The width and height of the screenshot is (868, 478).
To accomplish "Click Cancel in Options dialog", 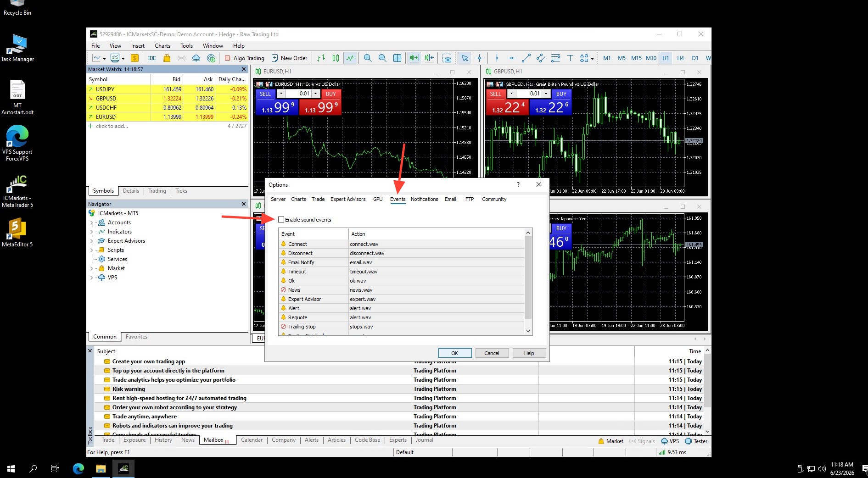I will coord(492,353).
